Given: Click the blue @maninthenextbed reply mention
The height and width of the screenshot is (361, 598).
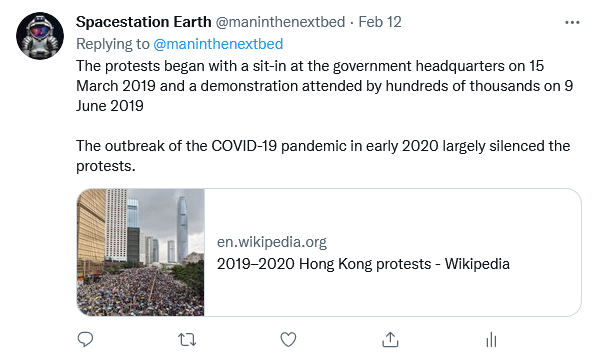Looking at the screenshot, I should (218, 44).
